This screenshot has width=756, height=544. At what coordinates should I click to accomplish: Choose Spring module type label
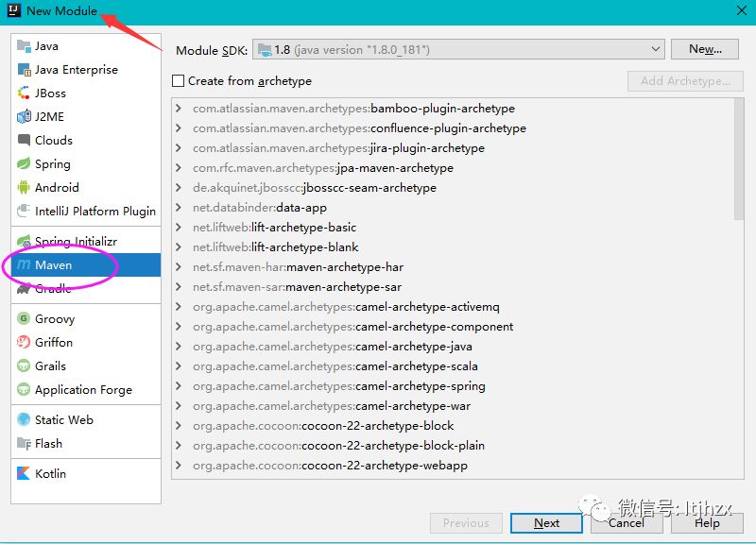[53, 164]
